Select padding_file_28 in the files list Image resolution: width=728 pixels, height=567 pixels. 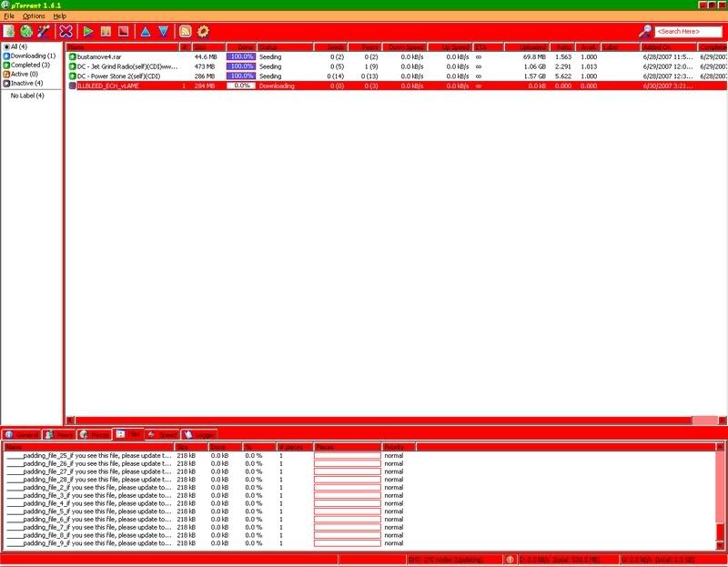tap(89, 480)
